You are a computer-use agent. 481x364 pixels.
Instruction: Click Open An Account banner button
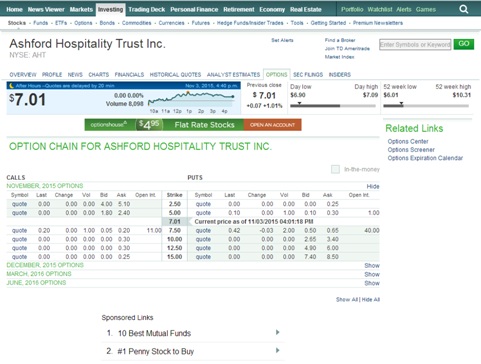[272, 125]
